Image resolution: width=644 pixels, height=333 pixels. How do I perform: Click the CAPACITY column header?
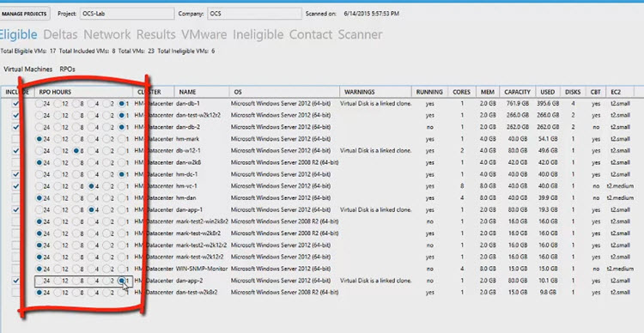[518, 92]
